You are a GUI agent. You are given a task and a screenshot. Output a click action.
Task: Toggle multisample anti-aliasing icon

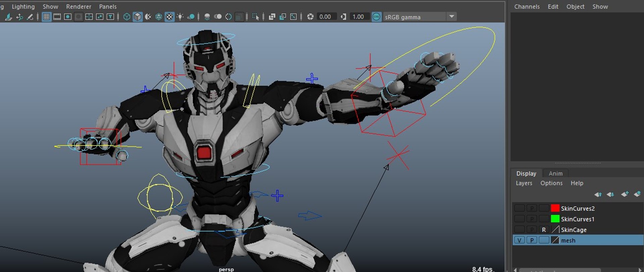(228, 17)
